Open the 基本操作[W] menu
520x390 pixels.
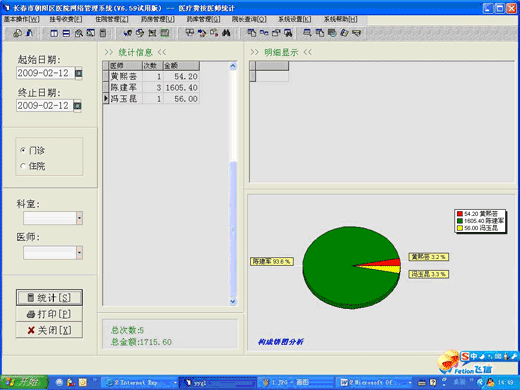[22, 19]
